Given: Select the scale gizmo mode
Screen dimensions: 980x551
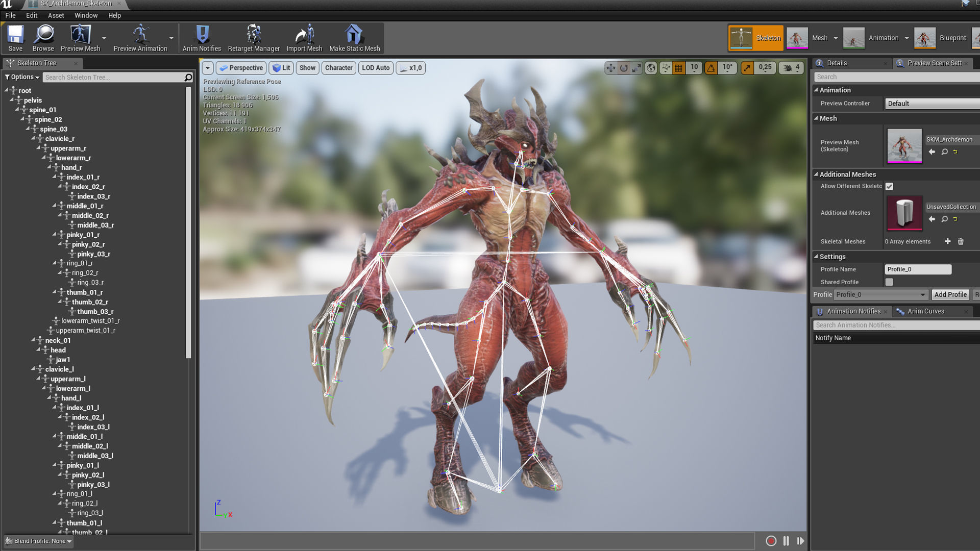Looking at the screenshot, I should pos(636,68).
